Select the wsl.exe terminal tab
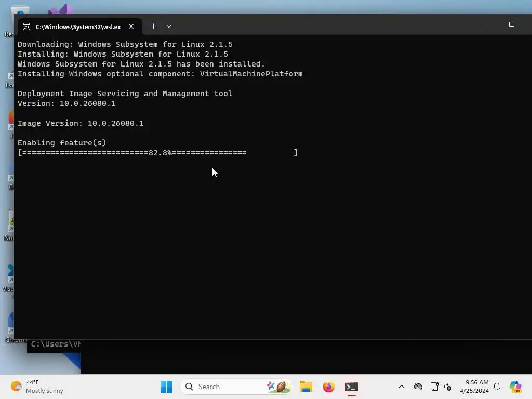The image size is (532, 399). (79, 26)
